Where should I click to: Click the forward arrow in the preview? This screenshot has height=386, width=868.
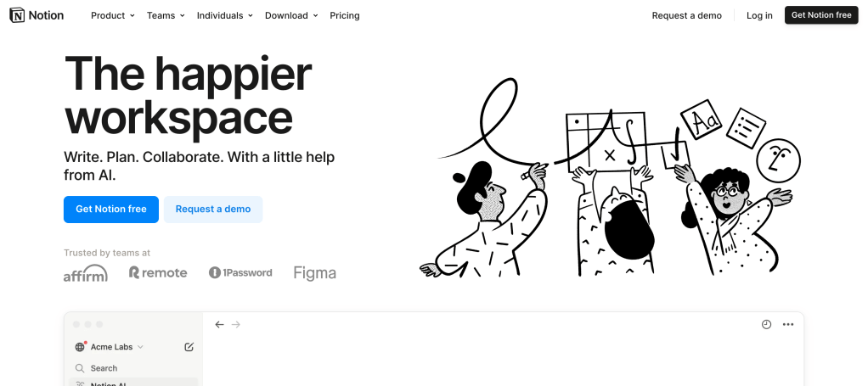(x=236, y=325)
